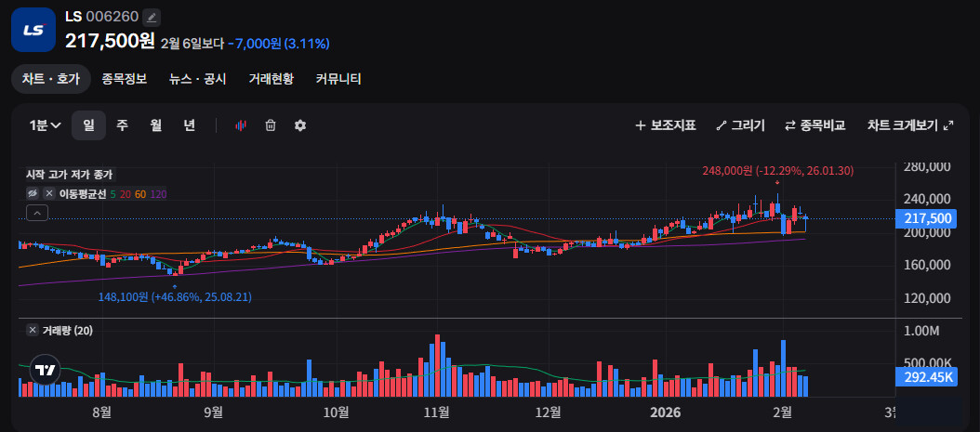Viewport: 980px width, 432px height.
Task: Click the 200,000 price axis label
Action: [927, 232]
